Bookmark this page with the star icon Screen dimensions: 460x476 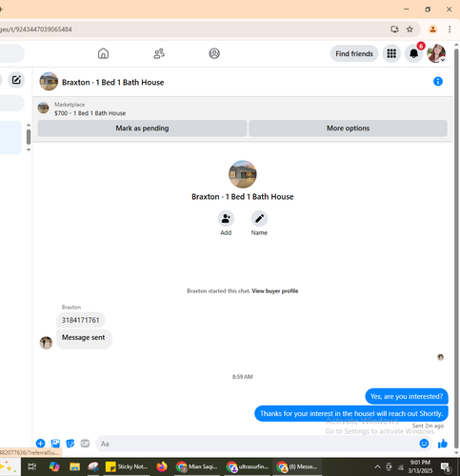click(x=410, y=30)
